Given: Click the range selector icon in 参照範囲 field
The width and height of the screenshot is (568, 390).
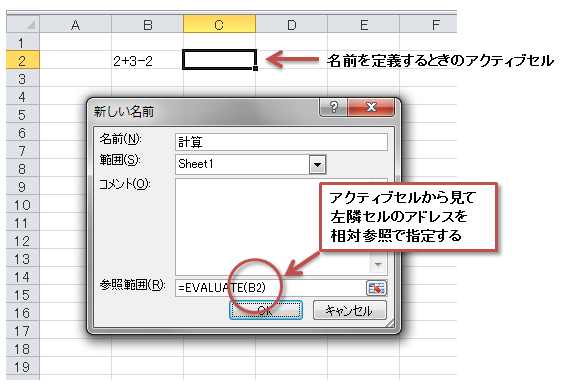Looking at the screenshot, I should tap(376, 288).
